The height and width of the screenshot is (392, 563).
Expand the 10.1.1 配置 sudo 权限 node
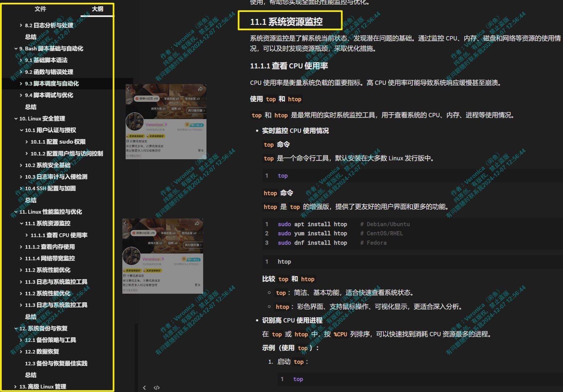(x=27, y=142)
